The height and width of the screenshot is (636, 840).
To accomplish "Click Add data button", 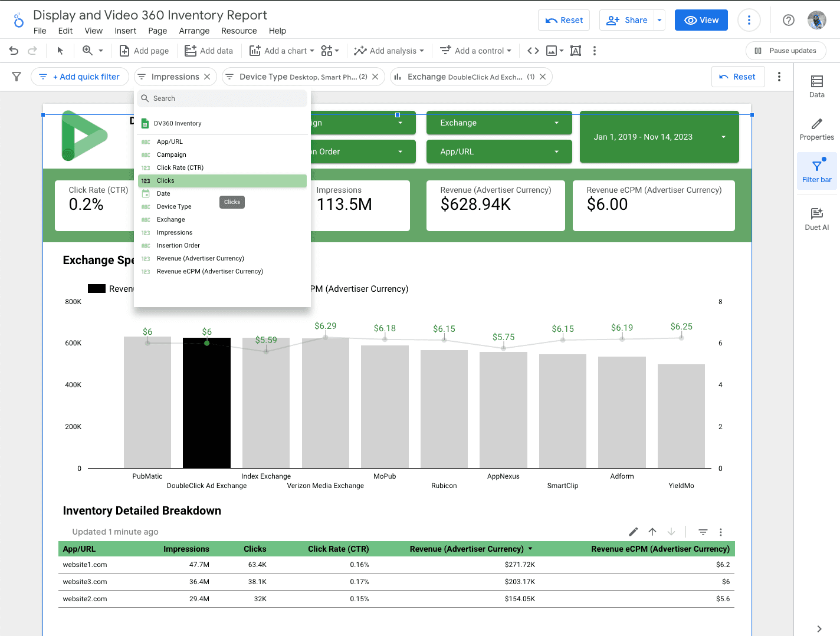I will (x=209, y=51).
